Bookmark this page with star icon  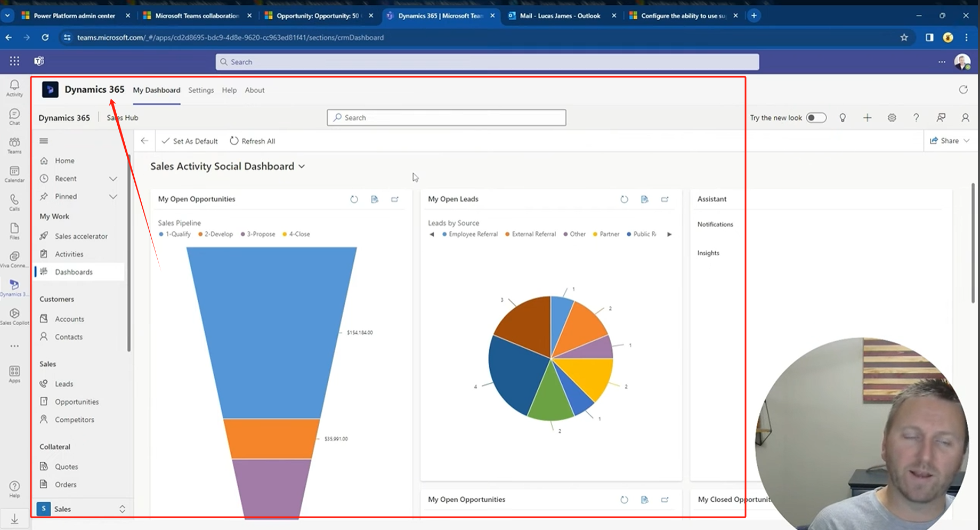904,37
